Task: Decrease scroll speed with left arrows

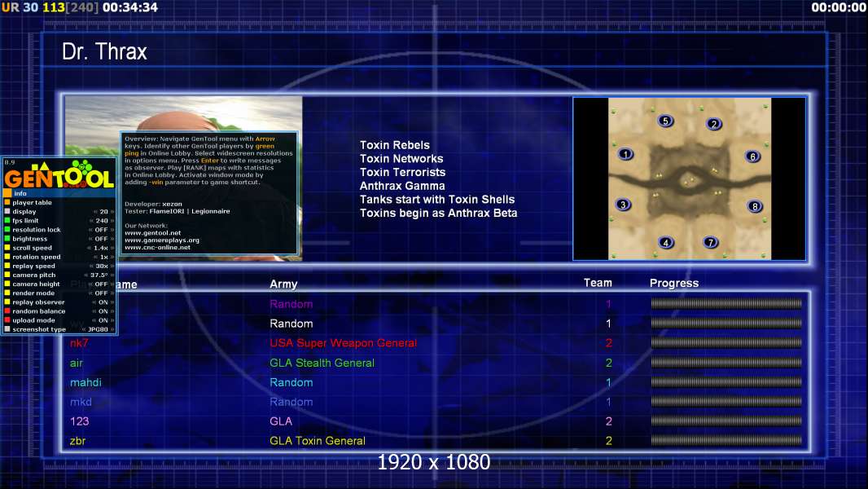Action: [89, 248]
